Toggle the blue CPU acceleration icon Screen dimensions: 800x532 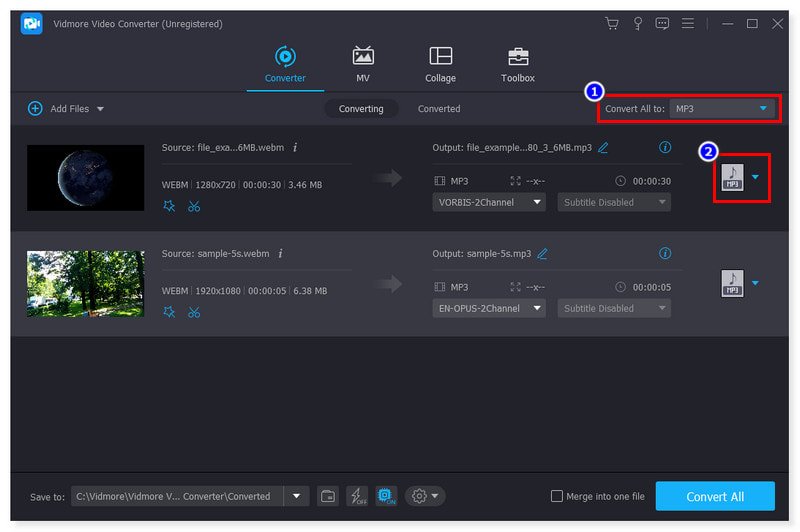(x=386, y=496)
